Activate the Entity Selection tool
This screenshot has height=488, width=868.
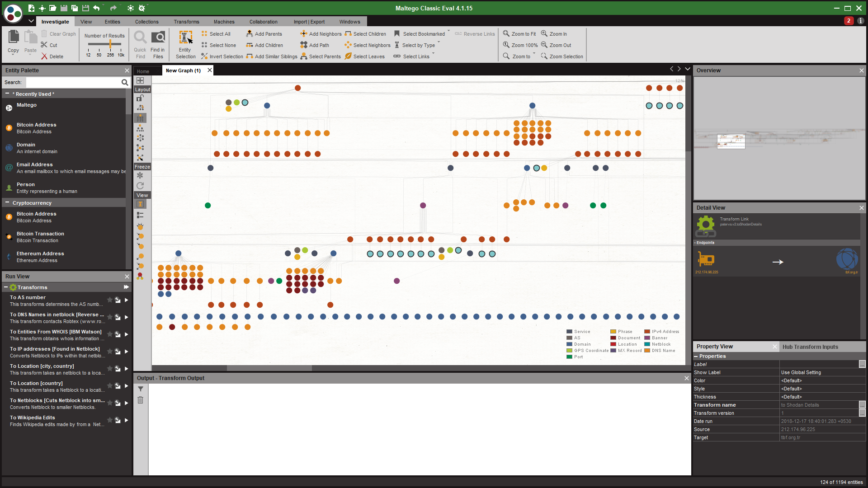click(185, 44)
